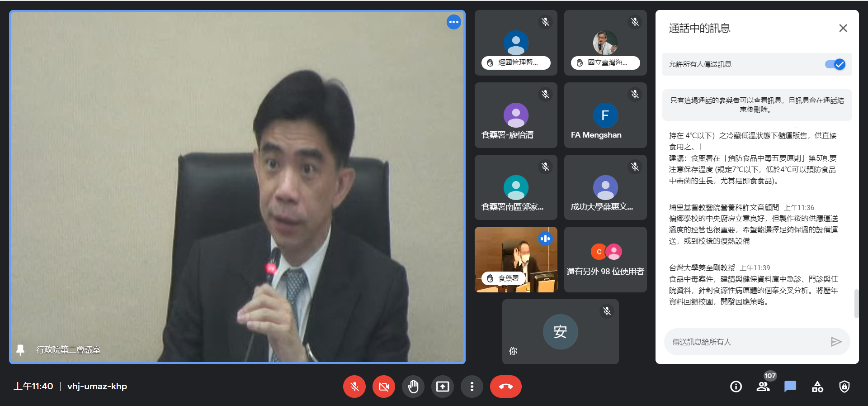868x406 pixels.
Task: Select the 成功大學薛惠文 tile
Action: 605,187
